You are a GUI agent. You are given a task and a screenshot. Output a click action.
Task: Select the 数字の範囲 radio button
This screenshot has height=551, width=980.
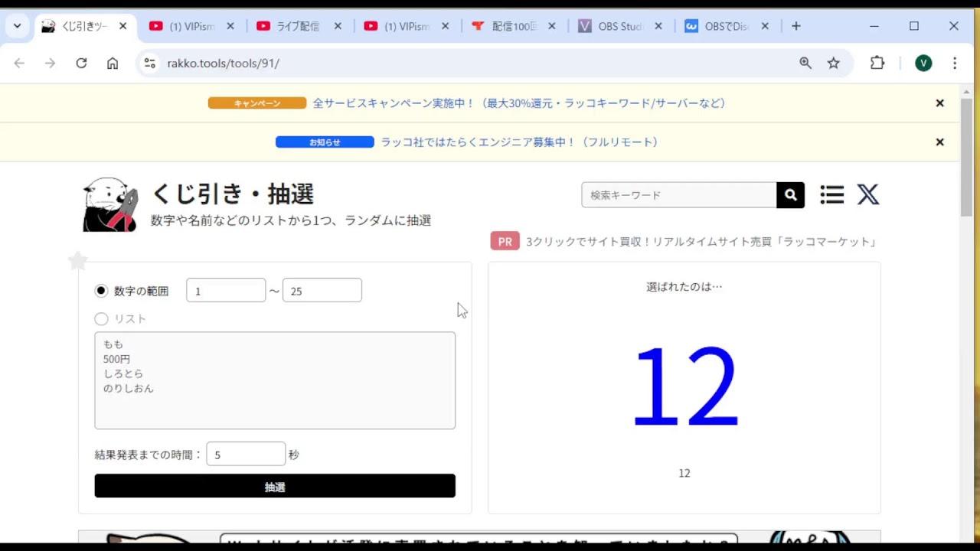click(100, 290)
